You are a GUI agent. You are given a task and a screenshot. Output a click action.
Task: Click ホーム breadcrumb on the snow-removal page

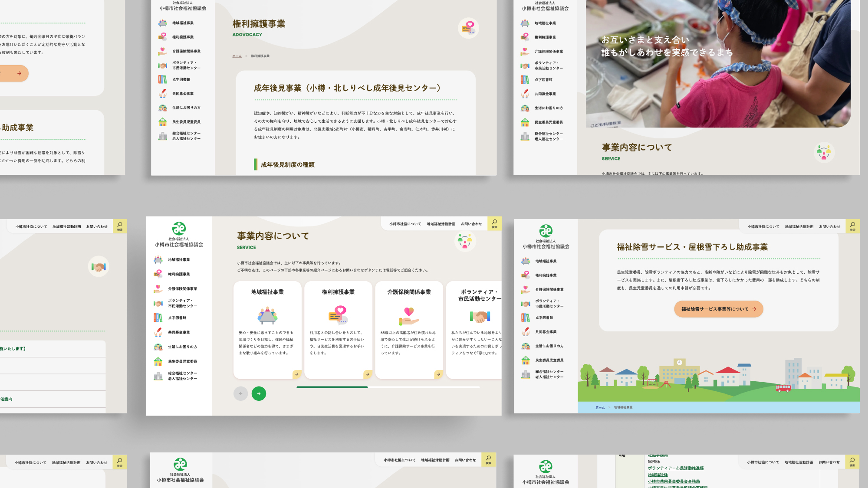click(600, 407)
